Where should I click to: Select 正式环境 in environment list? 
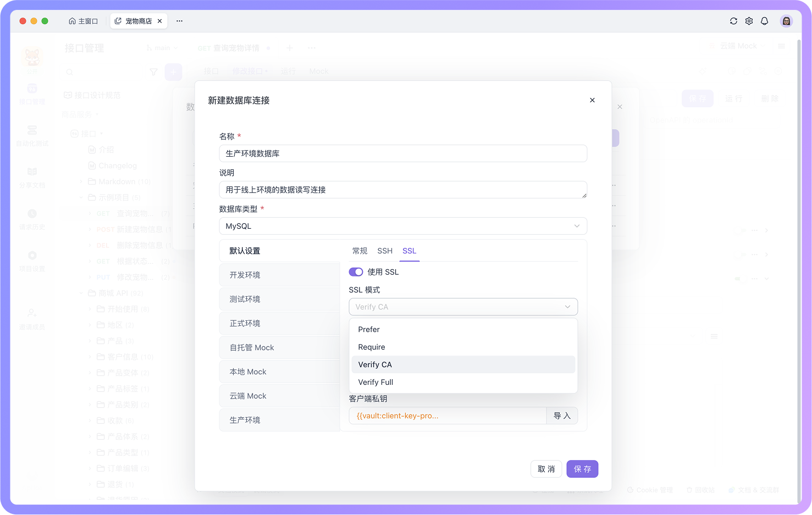279,323
